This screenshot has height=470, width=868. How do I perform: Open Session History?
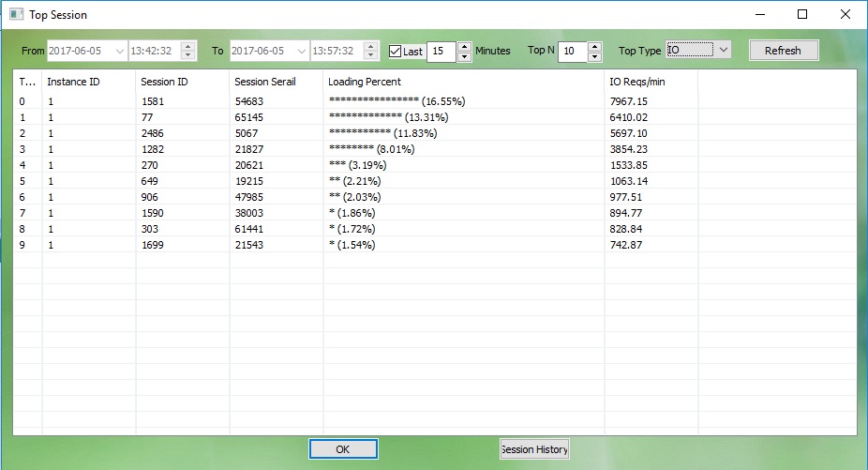point(534,449)
